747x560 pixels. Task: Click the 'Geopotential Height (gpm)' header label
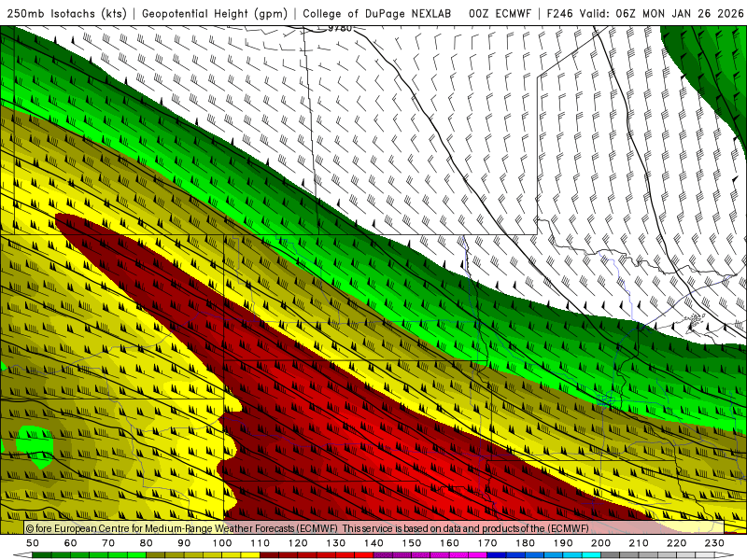[x=215, y=14]
